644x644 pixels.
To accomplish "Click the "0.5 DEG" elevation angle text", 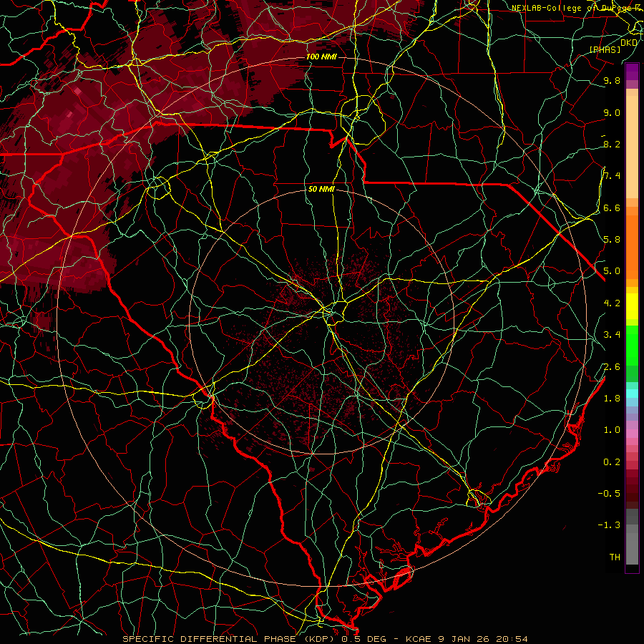I will tap(364, 639).
